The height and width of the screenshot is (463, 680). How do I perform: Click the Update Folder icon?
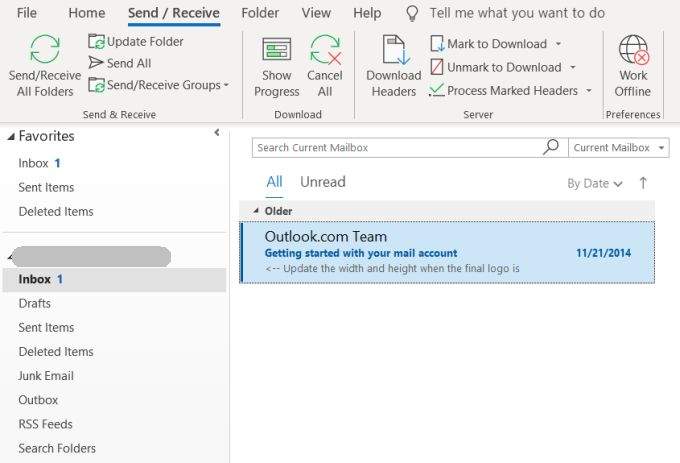coord(96,42)
